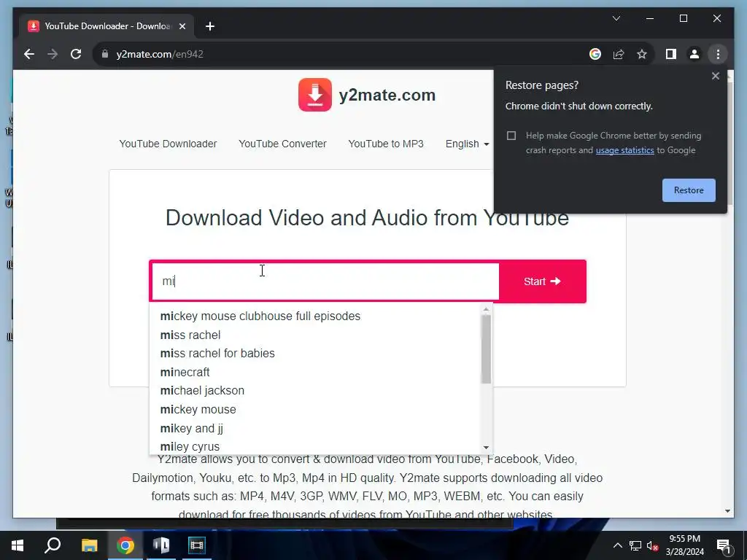Image resolution: width=747 pixels, height=560 pixels.
Task: View site security lock info
Action: [105, 54]
